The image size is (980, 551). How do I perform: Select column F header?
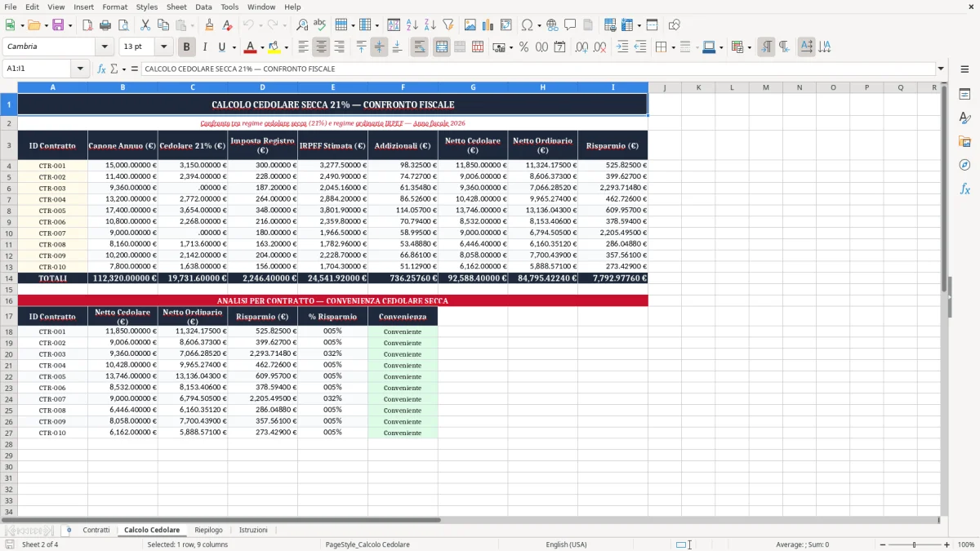[x=403, y=87]
